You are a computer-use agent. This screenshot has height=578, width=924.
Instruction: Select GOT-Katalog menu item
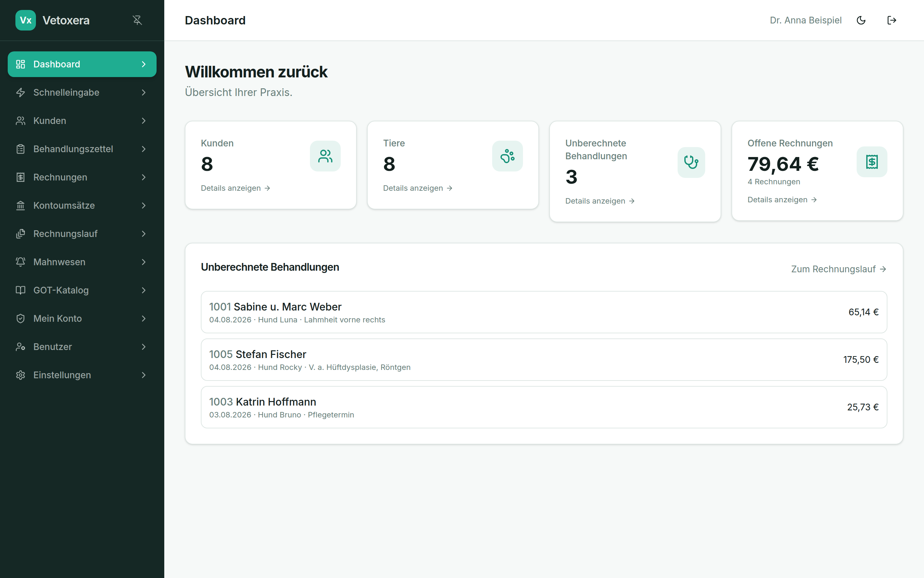[x=82, y=290]
